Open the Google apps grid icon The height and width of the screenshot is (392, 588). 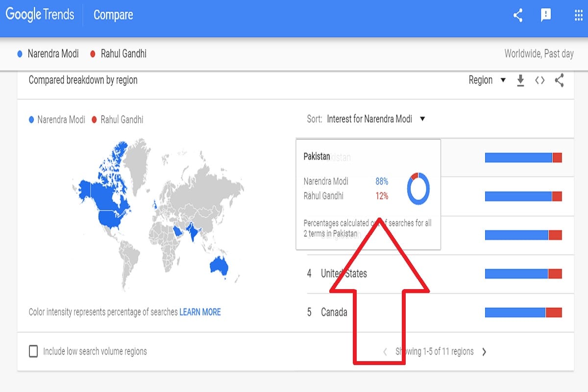click(x=578, y=15)
